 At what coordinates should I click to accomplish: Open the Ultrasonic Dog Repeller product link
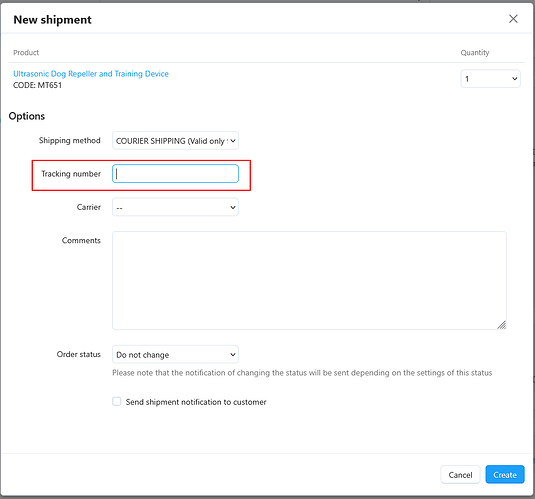click(x=91, y=74)
